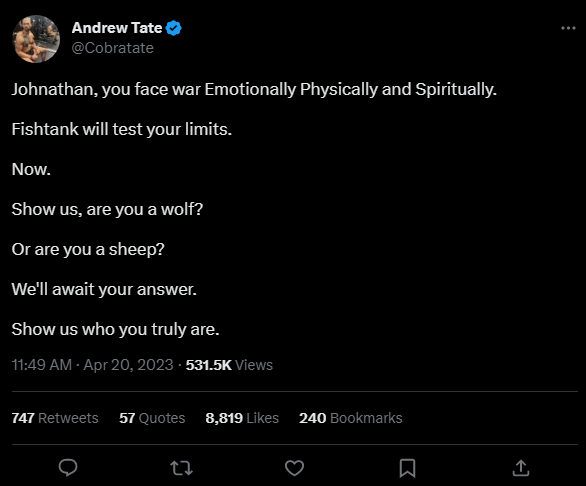Image resolution: width=586 pixels, height=486 pixels.
Task: Click the 'Show us who you truly are' line
Action: (115, 329)
